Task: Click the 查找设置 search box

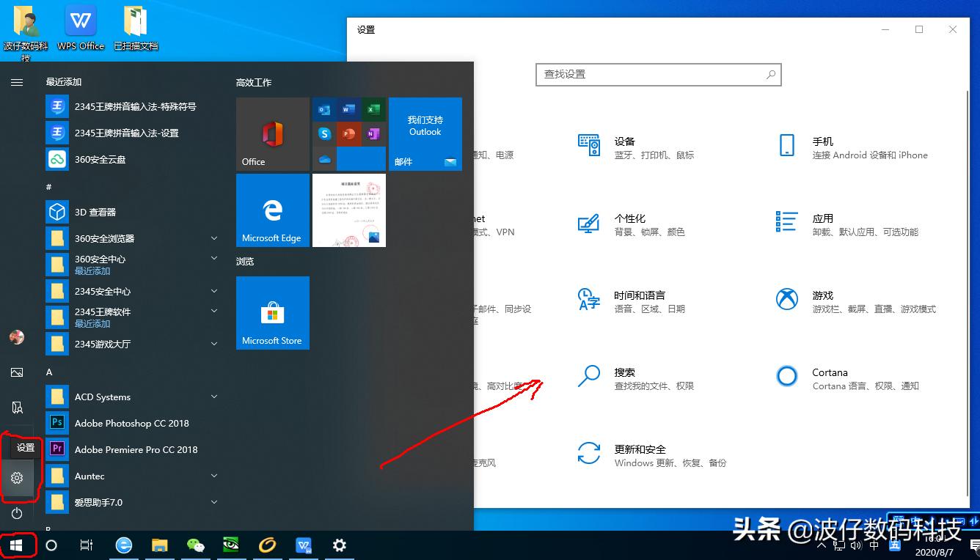Action: click(x=657, y=74)
